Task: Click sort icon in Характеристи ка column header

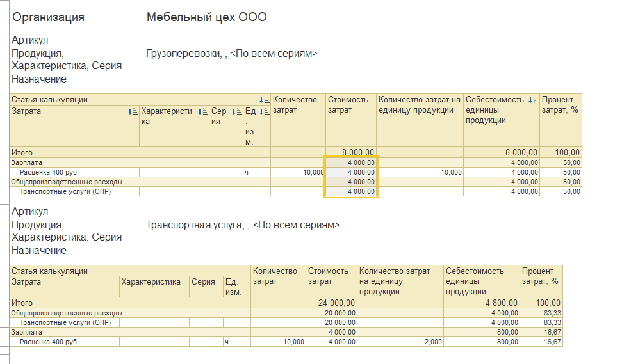Action: tap(202, 112)
